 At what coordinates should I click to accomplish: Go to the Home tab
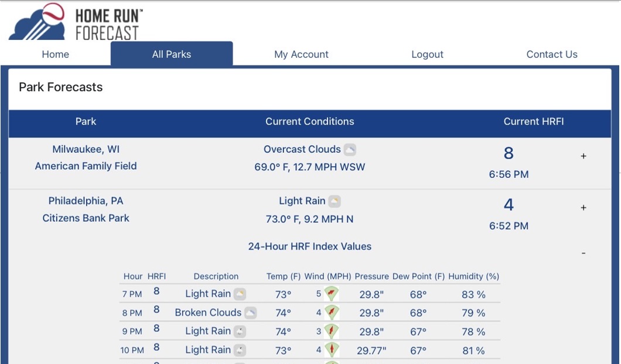[x=56, y=54]
